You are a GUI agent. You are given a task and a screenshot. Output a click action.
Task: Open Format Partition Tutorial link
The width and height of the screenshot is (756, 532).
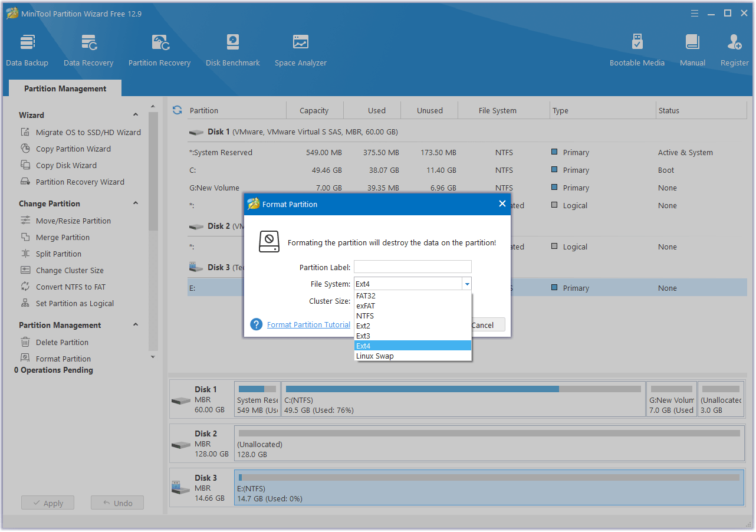click(x=308, y=325)
